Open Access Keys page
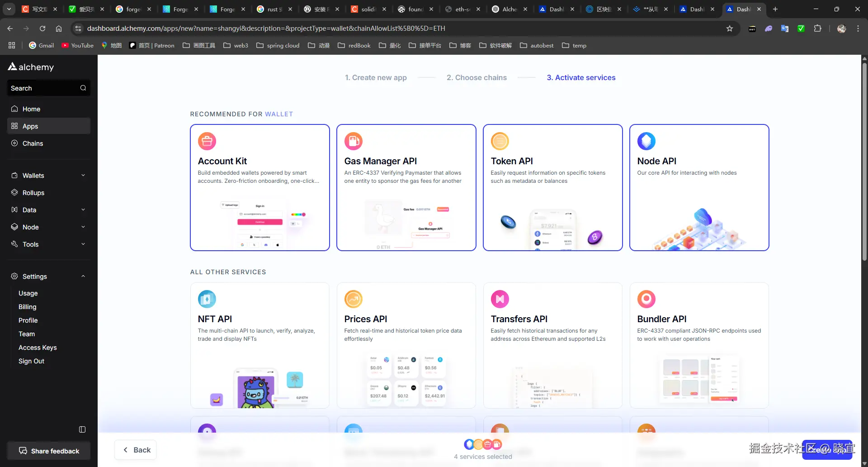 38,348
